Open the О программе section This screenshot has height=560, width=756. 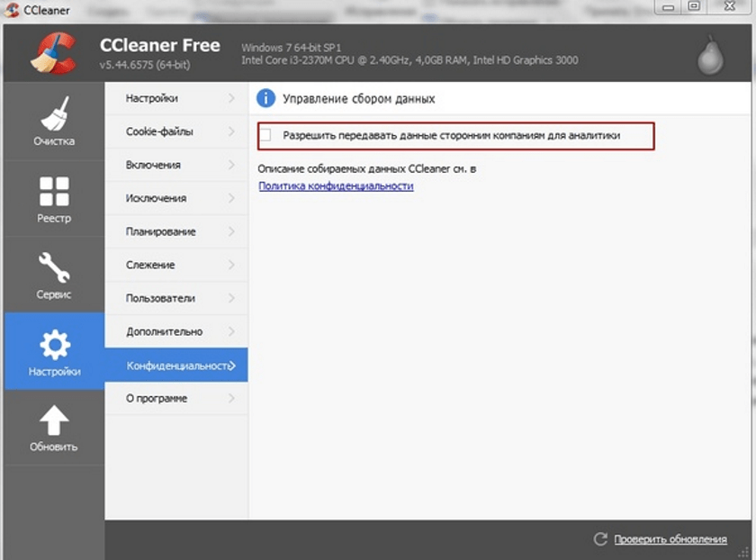(x=157, y=398)
